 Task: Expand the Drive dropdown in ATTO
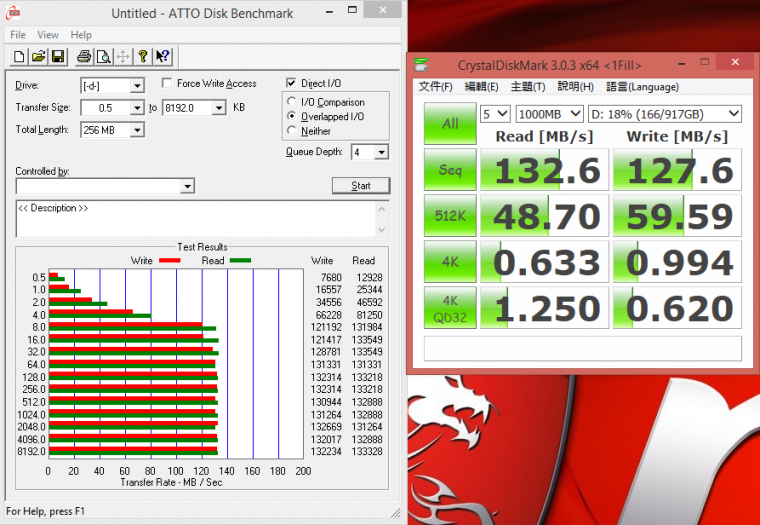[x=137, y=86]
